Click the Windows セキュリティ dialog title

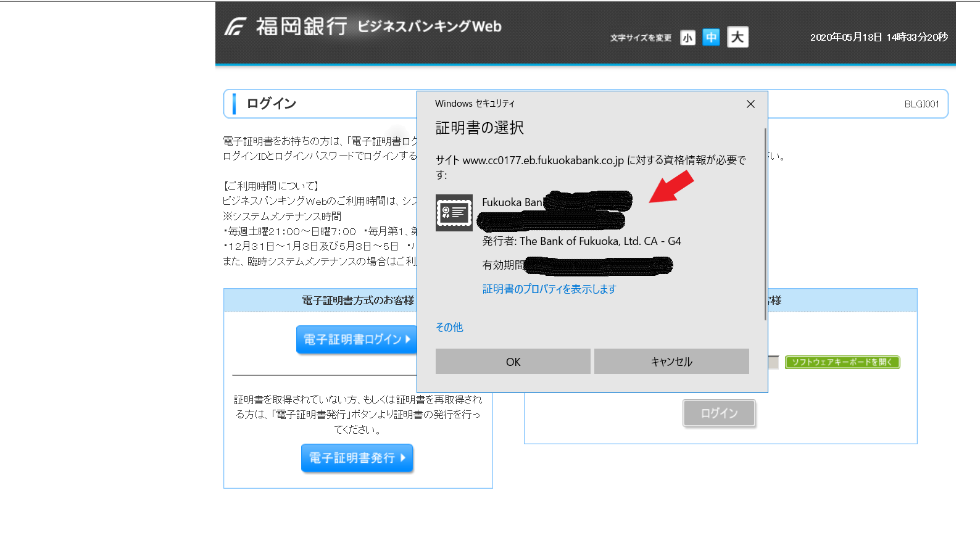pyautogui.click(x=475, y=104)
